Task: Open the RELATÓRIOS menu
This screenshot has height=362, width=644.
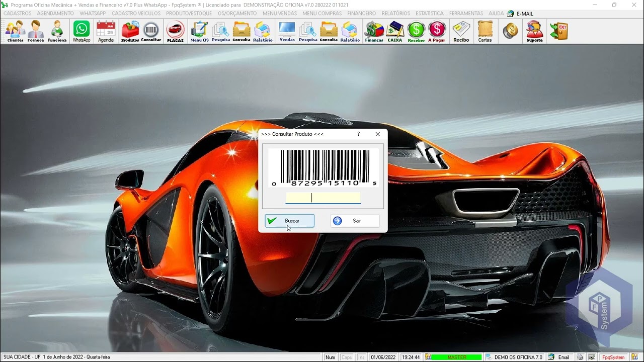Action: [x=396, y=14]
